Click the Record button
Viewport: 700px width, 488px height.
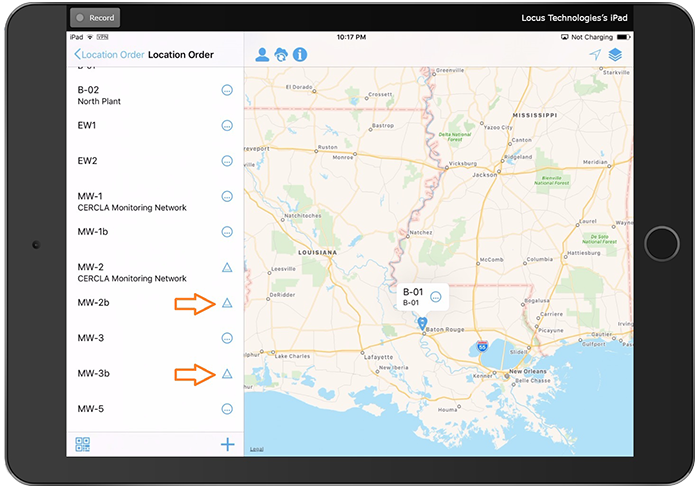pyautogui.click(x=95, y=18)
